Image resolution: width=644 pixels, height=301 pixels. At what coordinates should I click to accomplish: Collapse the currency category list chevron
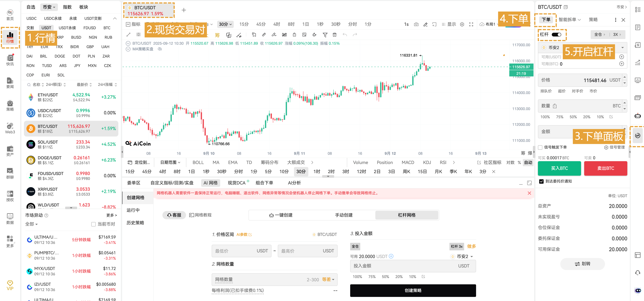coord(115,19)
